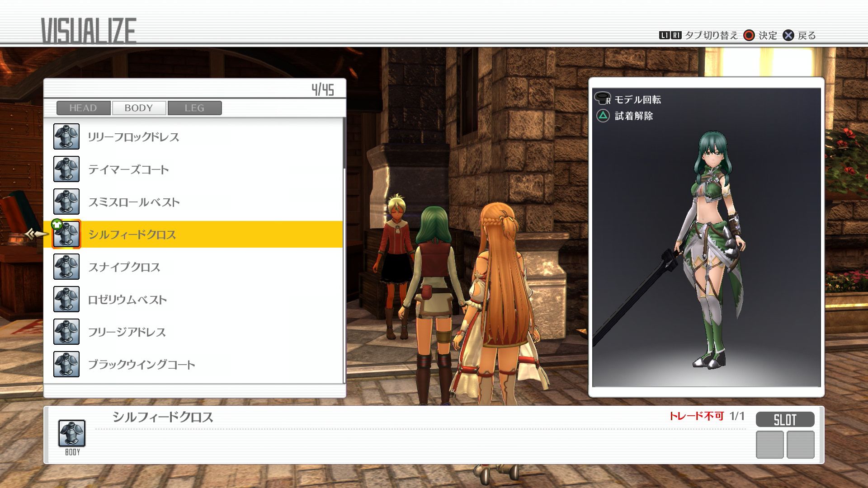Click armor icon beside テイマーズコート
The height and width of the screenshot is (488, 868).
[66, 169]
